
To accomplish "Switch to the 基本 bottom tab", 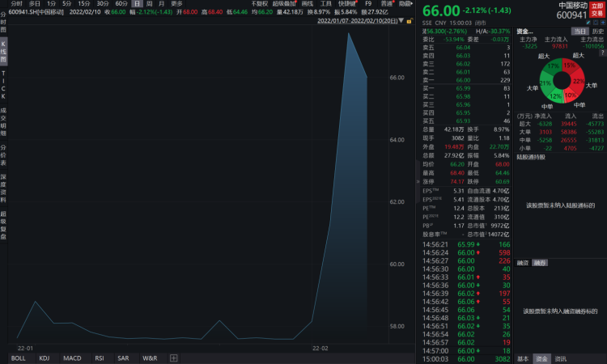I will (x=523, y=359).
